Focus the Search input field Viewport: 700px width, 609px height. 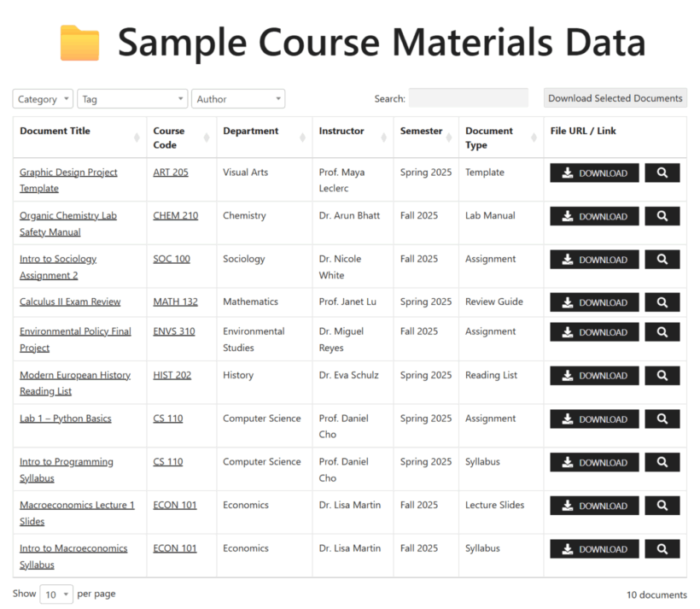pyautogui.click(x=469, y=98)
